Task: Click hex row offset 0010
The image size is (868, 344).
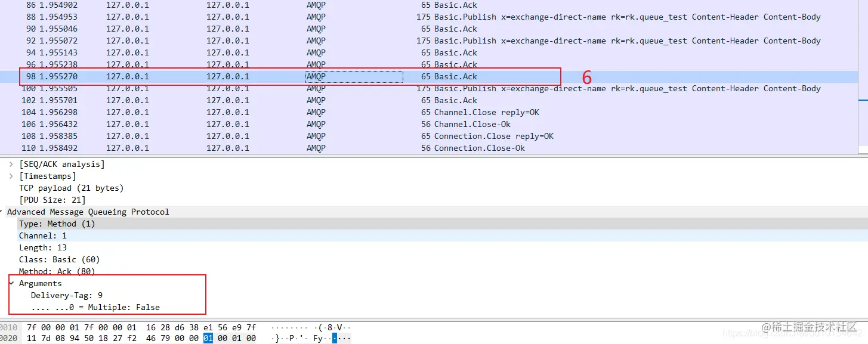Action: pos(8,327)
